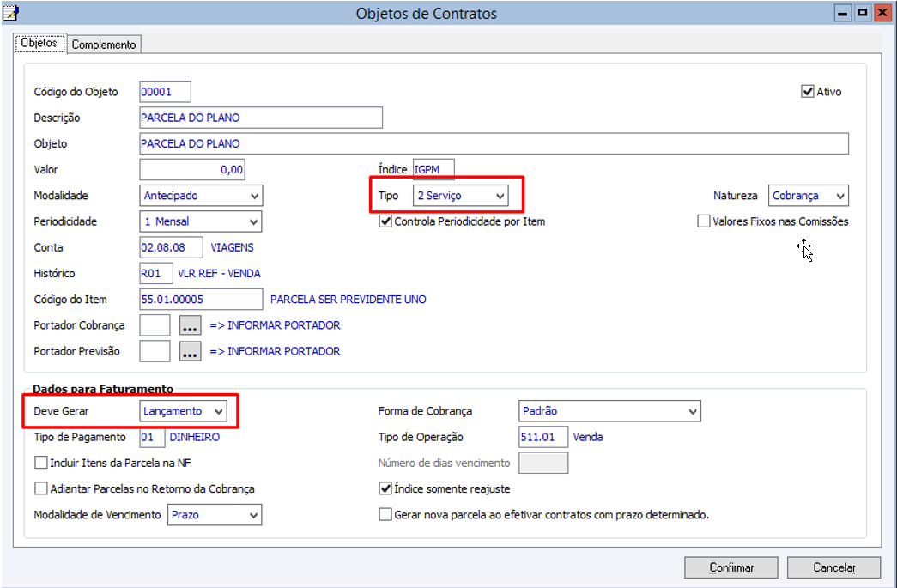Viewport: 897px width, 588px height.
Task: Enable Valores Fixos nas Comissões
Action: click(x=704, y=221)
